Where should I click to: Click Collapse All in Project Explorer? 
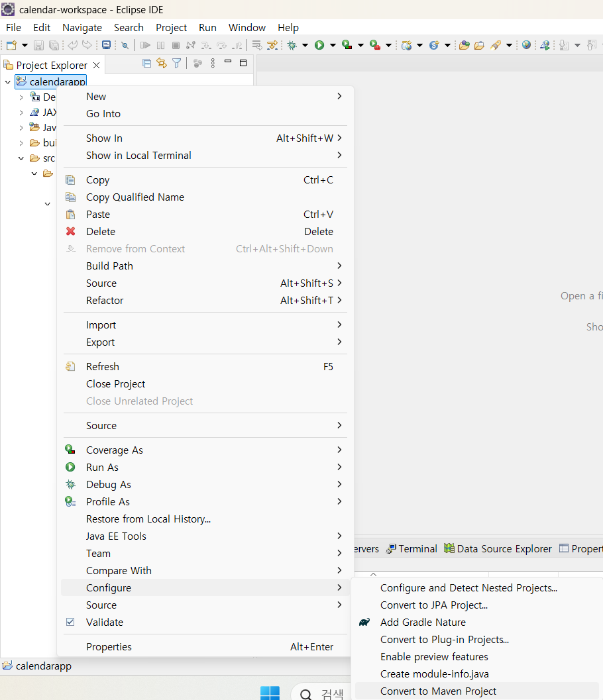pyautogui.click(x=147, y=64)
